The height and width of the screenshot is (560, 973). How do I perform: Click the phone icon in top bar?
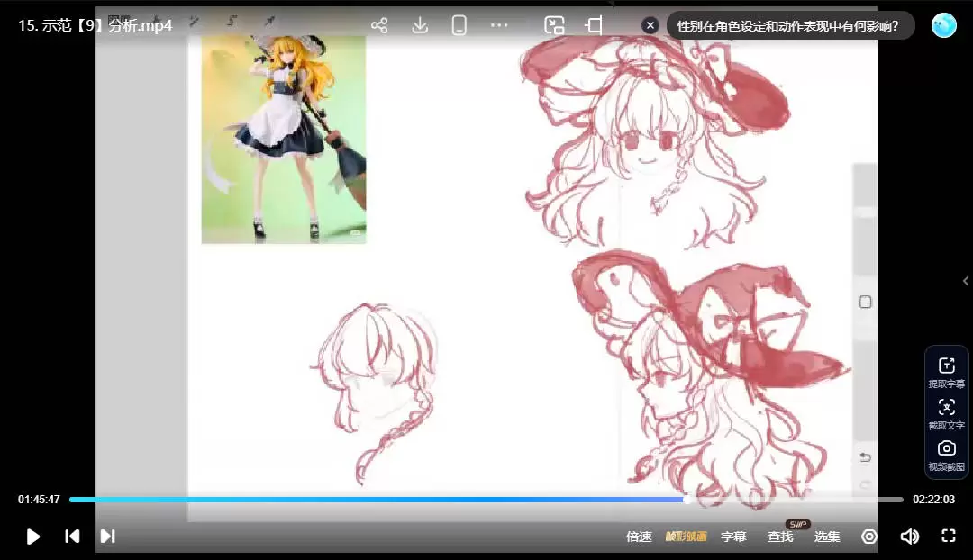459,25
